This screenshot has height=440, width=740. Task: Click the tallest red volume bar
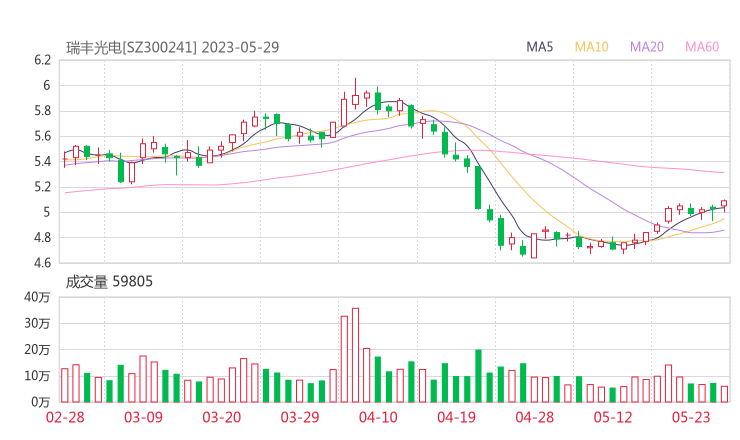click(355, 355)
